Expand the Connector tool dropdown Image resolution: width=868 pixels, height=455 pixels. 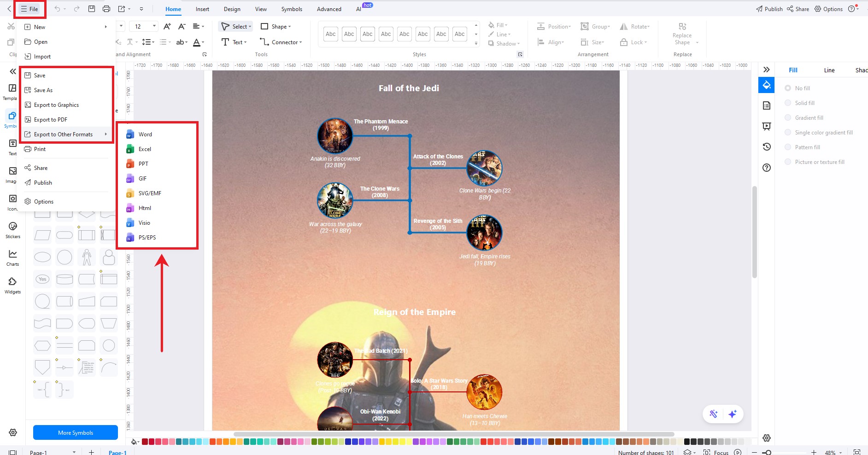pos(301,42)
